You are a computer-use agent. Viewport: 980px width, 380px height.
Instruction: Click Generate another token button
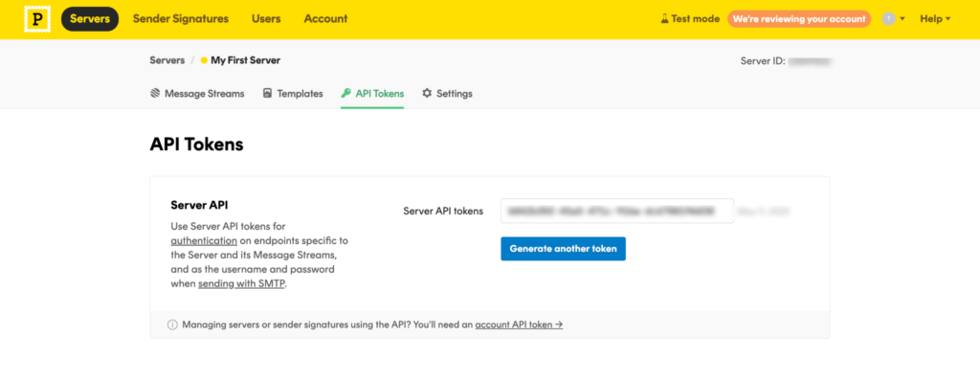[x=563, y=249]
